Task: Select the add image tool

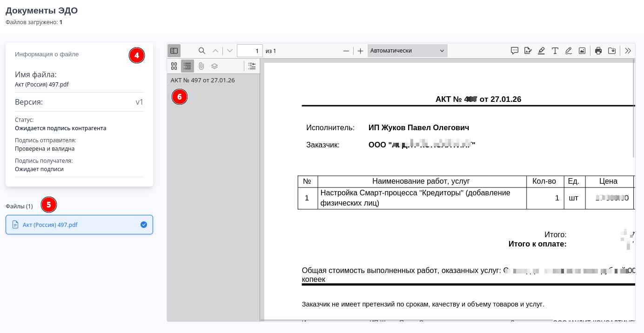Action: point(582,51)
